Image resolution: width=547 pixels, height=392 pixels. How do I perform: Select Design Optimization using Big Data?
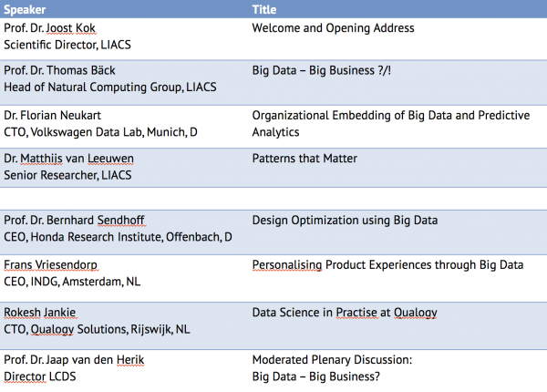(x=345, y=220)
